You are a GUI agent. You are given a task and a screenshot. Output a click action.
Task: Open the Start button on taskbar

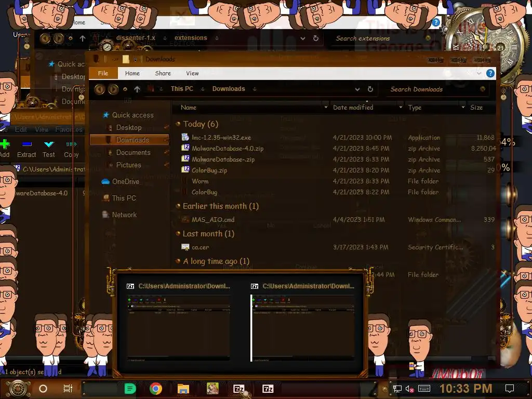coord(18,389)
